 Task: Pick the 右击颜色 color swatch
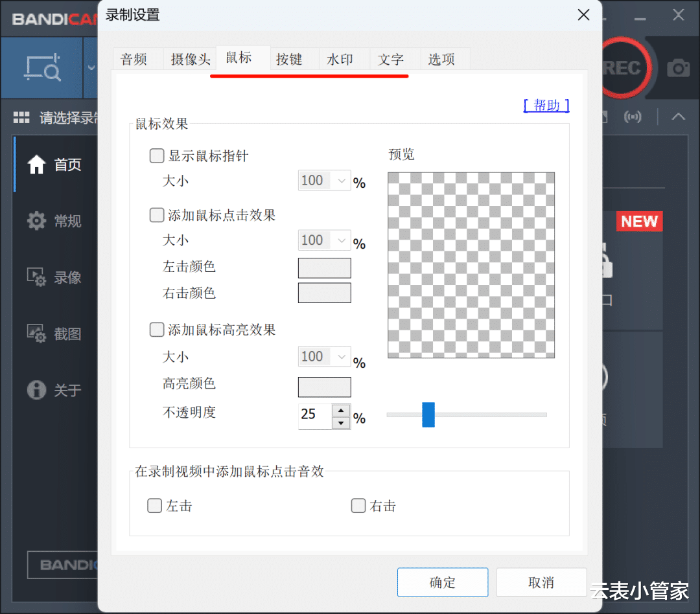(325, 293)
